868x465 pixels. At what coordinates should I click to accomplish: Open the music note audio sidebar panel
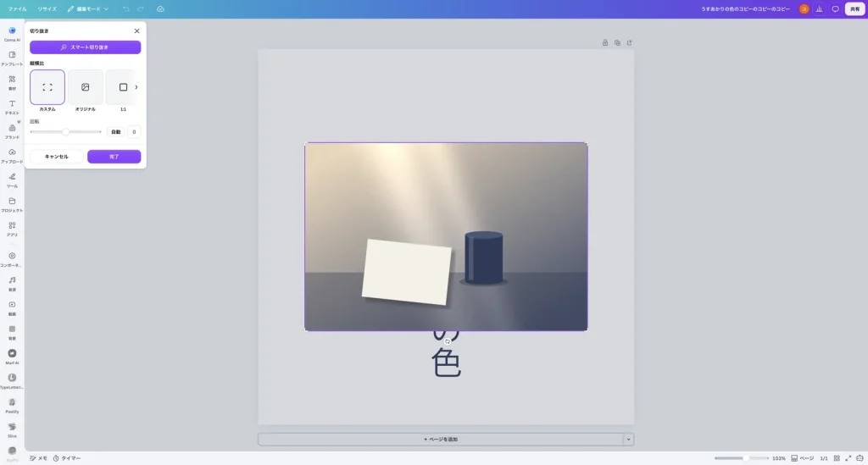(x=12, y=283)
